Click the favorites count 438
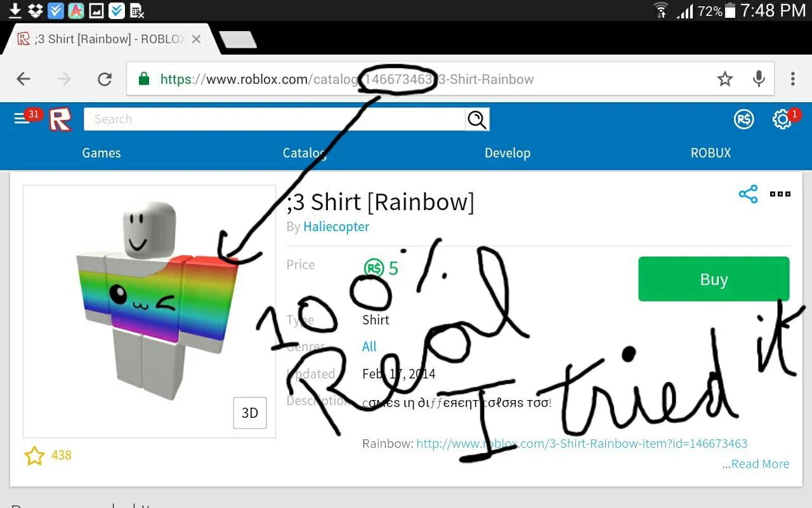Viewport: 812px width, 508px height. click(62, 455)
